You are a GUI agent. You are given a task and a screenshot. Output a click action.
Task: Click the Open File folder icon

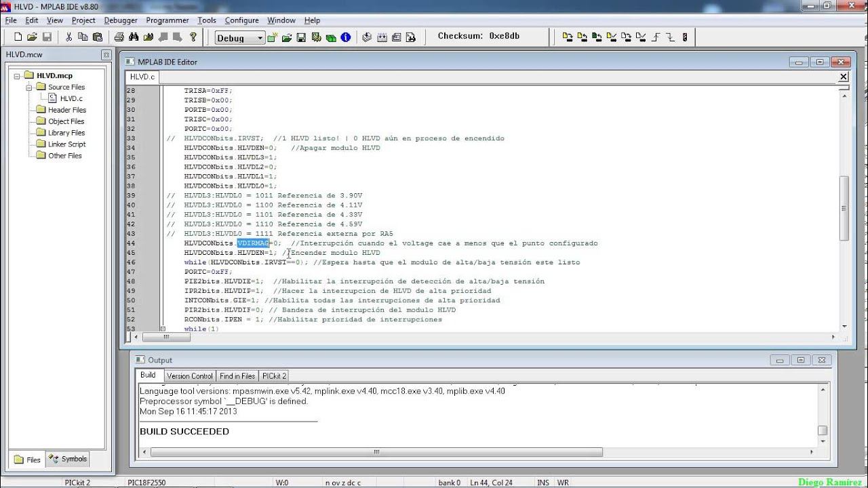[x=32, y=37]
